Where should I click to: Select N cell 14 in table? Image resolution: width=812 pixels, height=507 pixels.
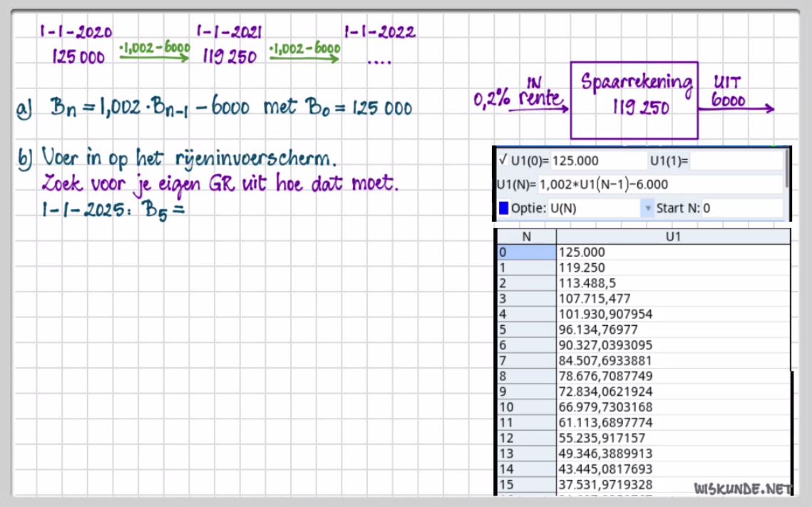point(527,470)
